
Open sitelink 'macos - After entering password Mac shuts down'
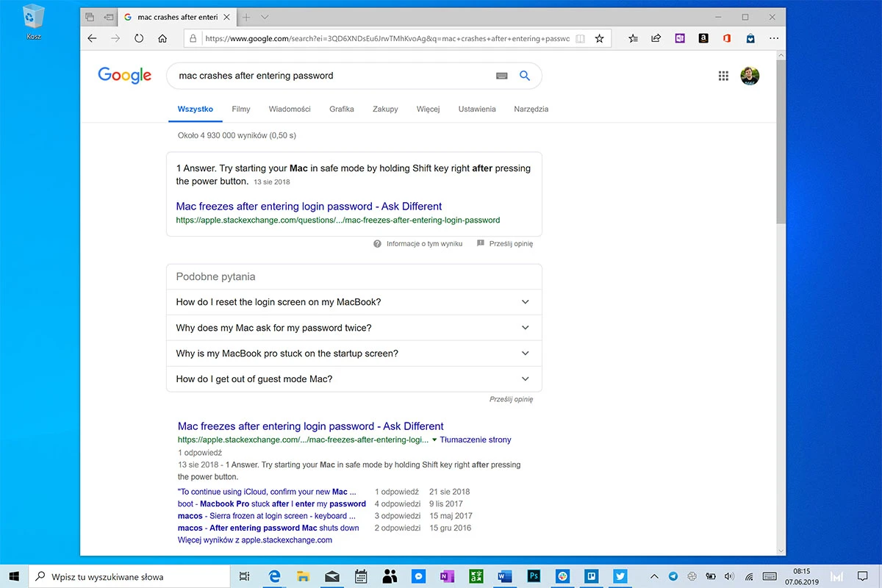click(x=268, y=528)
